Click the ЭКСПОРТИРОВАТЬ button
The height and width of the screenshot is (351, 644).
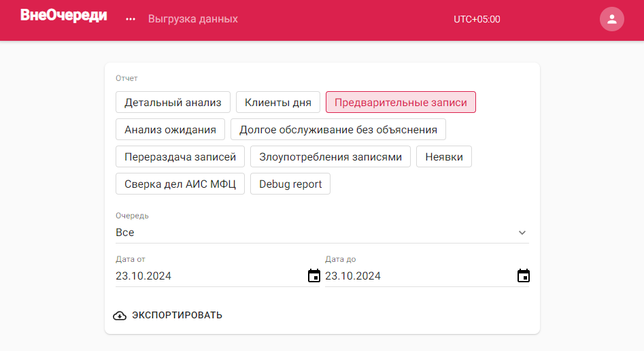point(167,315)
